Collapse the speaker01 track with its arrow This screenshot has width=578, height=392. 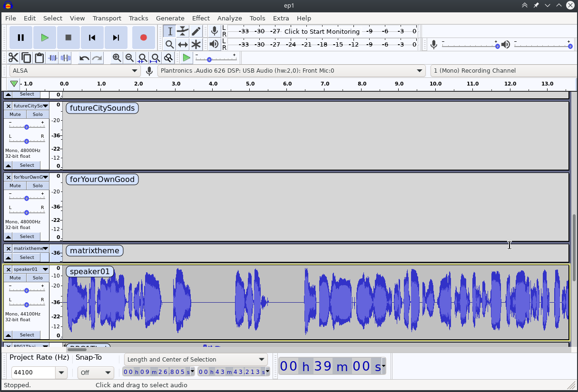8,335
